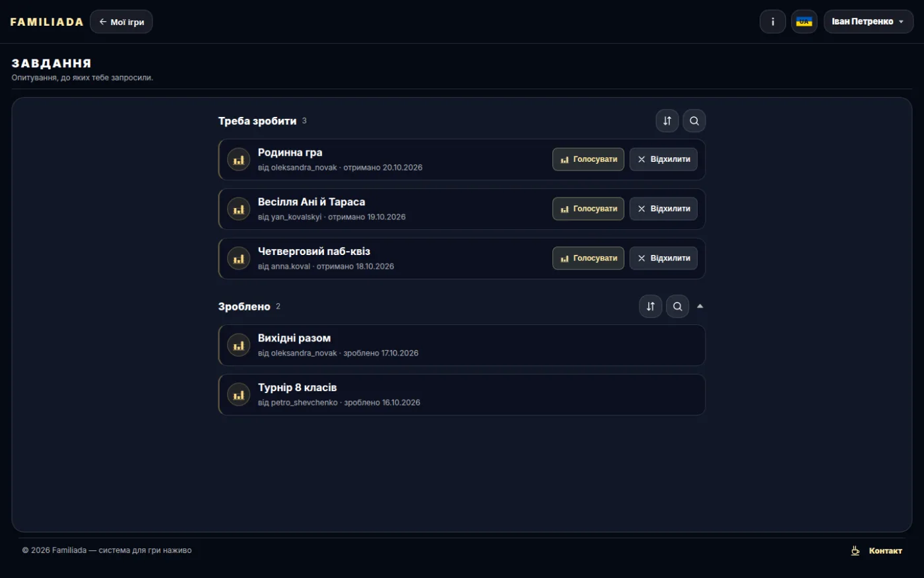The height and width of the screenshot is (578, 924).
Task: Click the від yan_kovalskyi received date line
Action: pos(332,217)
